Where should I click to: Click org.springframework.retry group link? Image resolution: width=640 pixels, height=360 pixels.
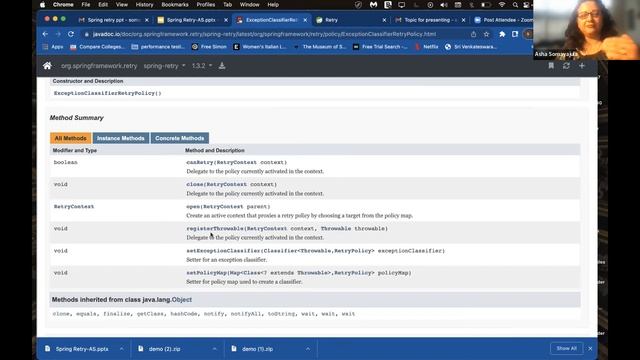coord(99,66)
